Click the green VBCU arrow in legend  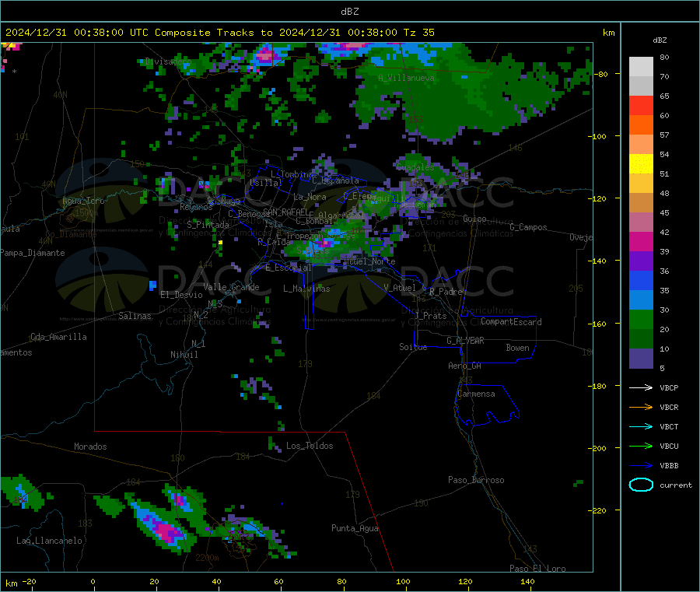pyautogui.click(x=641, y=446)
